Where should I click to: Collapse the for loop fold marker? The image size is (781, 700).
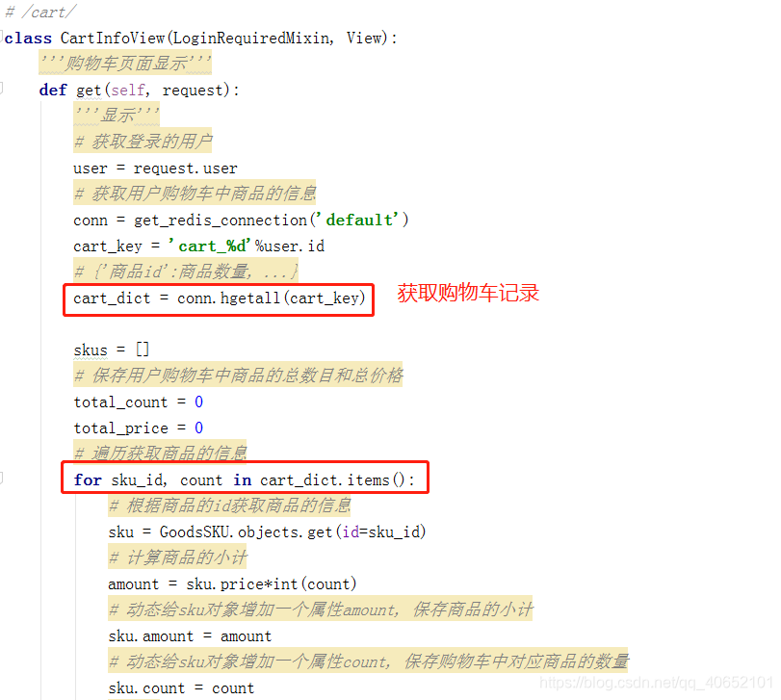2,478
